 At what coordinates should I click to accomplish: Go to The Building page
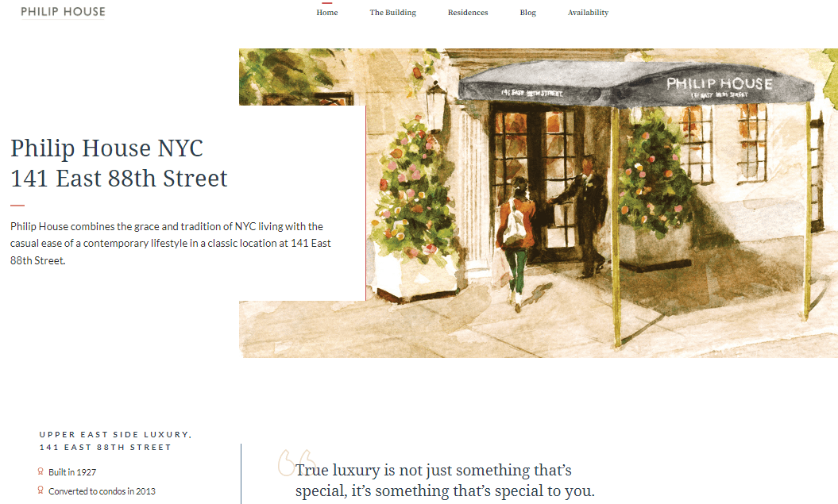(x=393, y=12)
